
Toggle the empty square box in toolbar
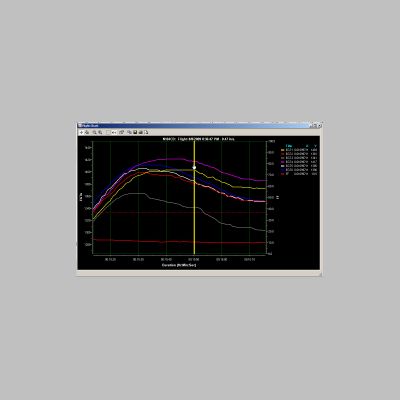click(x=108, y=133)
